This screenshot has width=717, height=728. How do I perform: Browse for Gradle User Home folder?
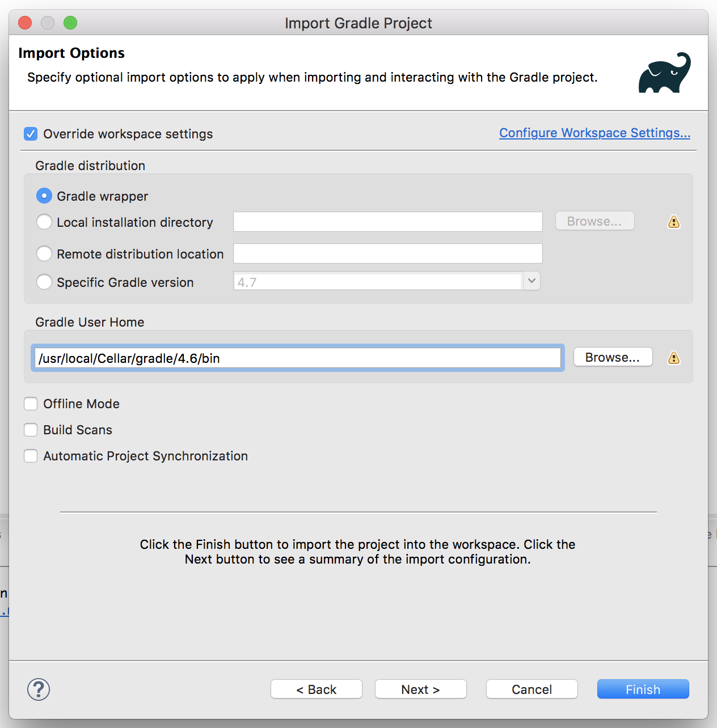(x=613, y=357)
